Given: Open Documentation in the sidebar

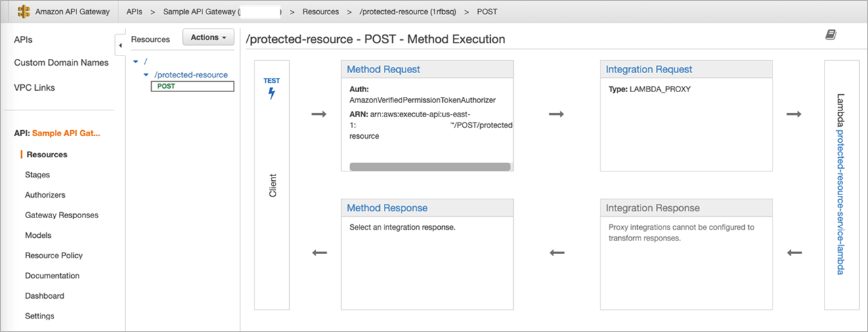Looking at the screenshot, I should [52, 276].
